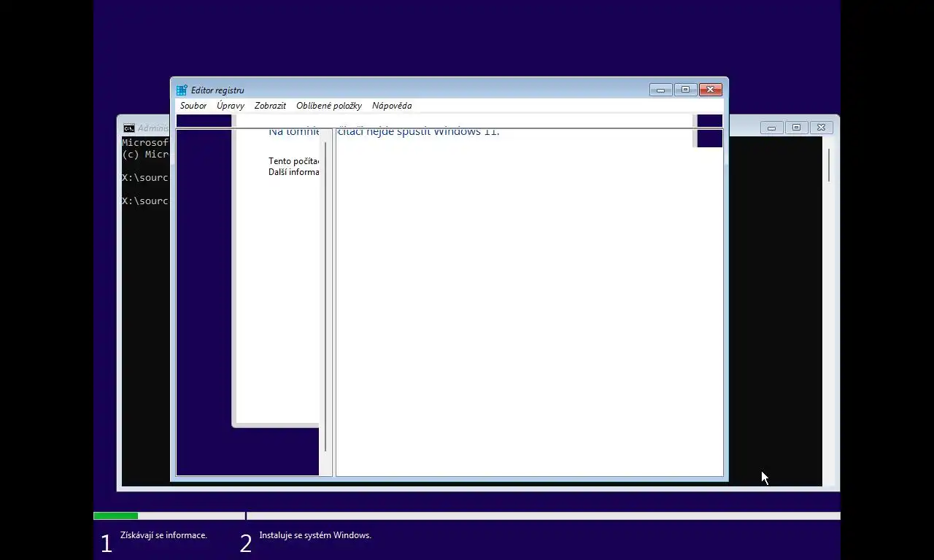Click the first 'X:\sourc' line in command prompt
This screenshot has width=934, height=560.
145,178
